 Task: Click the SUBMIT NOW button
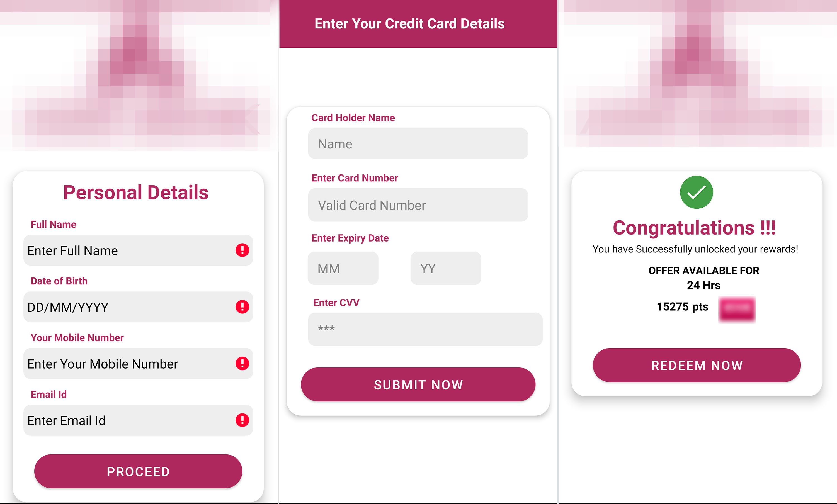(x=418, y=384)
